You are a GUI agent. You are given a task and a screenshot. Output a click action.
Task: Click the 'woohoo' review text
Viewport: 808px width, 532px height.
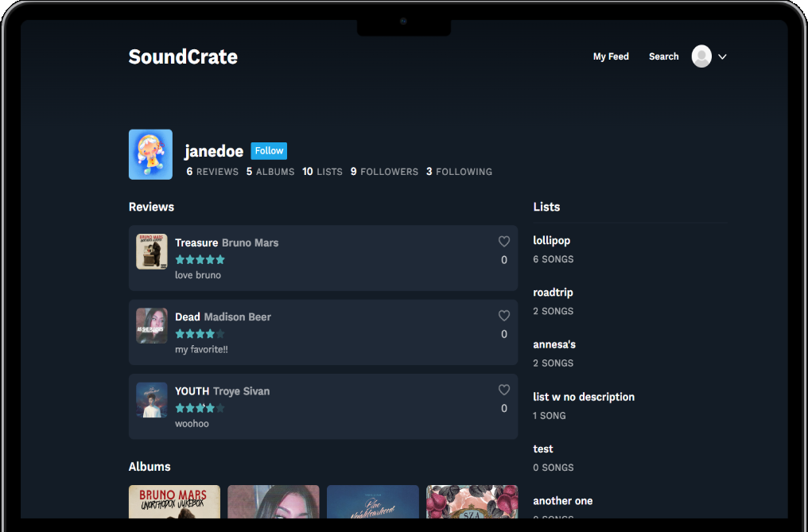(192, 424)
